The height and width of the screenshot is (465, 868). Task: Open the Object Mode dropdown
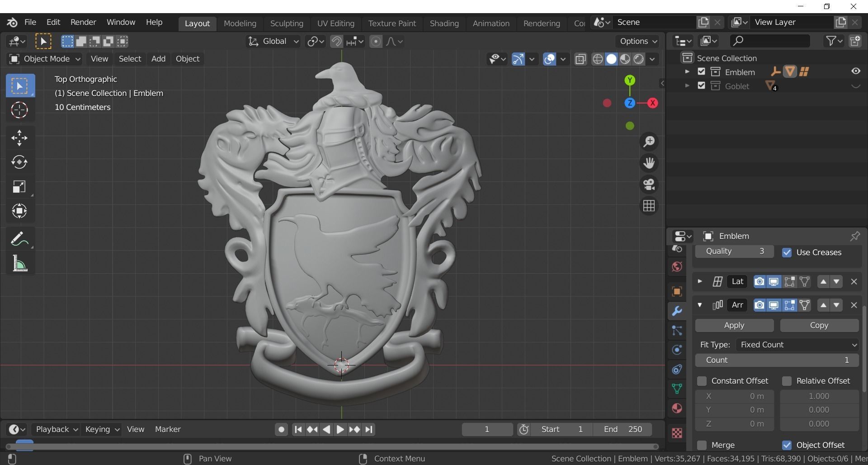(x=45, y=59)
